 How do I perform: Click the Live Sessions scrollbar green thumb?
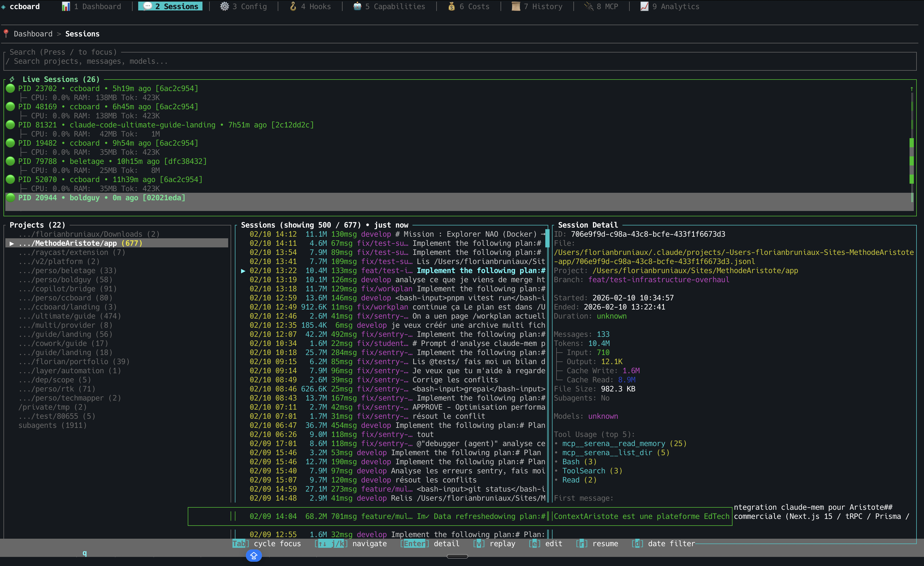911,161
